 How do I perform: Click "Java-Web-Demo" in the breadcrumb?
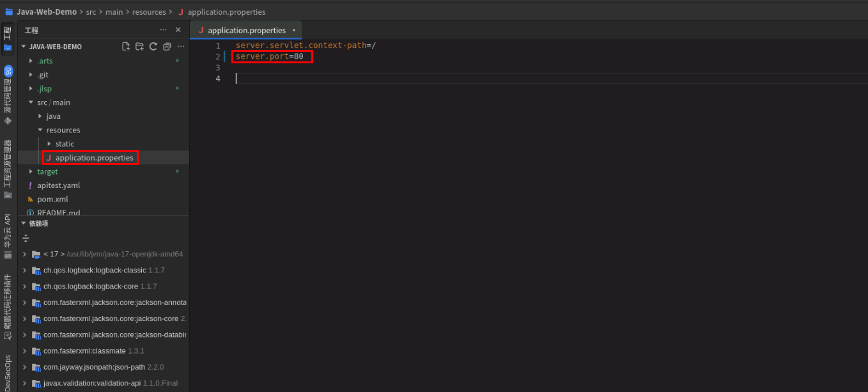[x=46, y=12]
